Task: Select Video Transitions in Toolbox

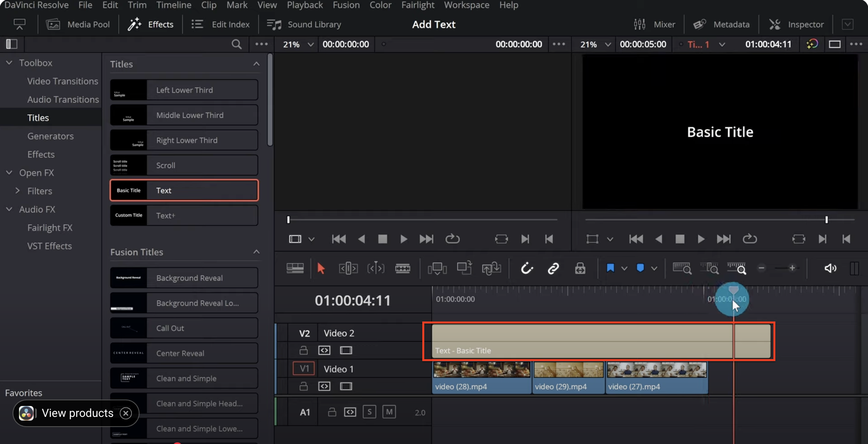Action: pos(63,81)
